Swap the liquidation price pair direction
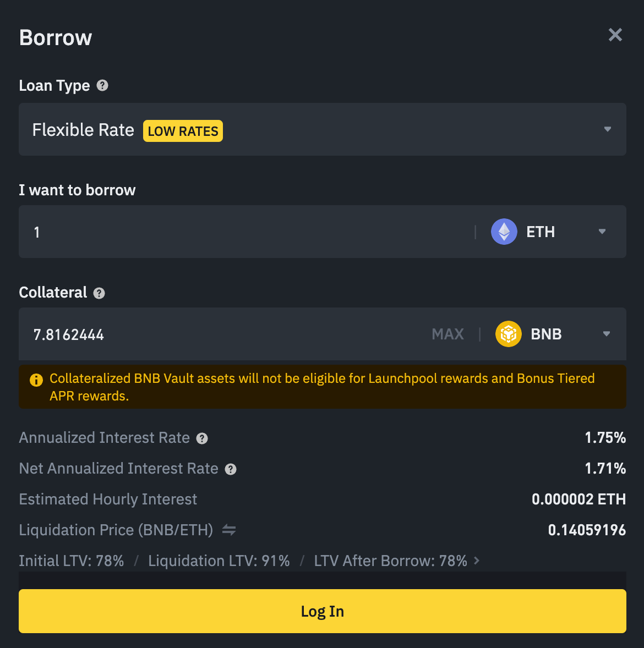 tap(229, 530)
